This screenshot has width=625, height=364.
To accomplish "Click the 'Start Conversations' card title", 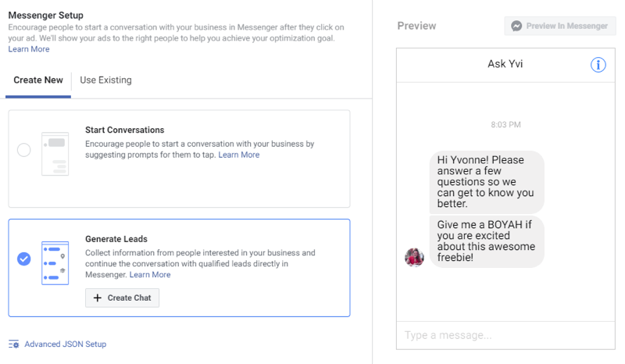I will pos(125,130).
